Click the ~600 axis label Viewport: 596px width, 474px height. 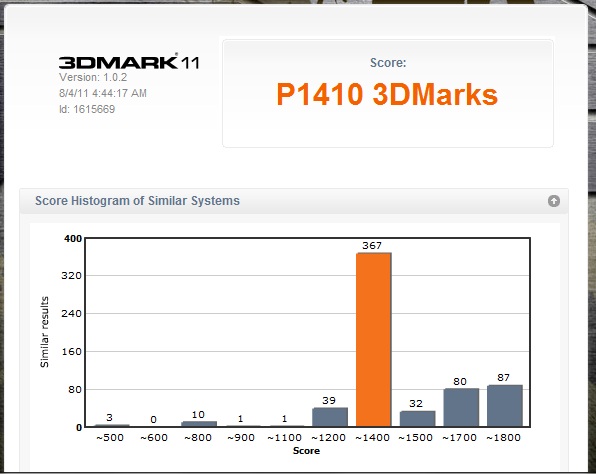pyautogui.click(x=154, y=438)
